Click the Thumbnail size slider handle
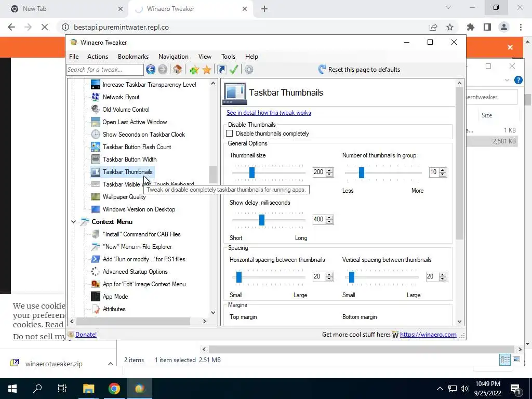 click(252, 172)
